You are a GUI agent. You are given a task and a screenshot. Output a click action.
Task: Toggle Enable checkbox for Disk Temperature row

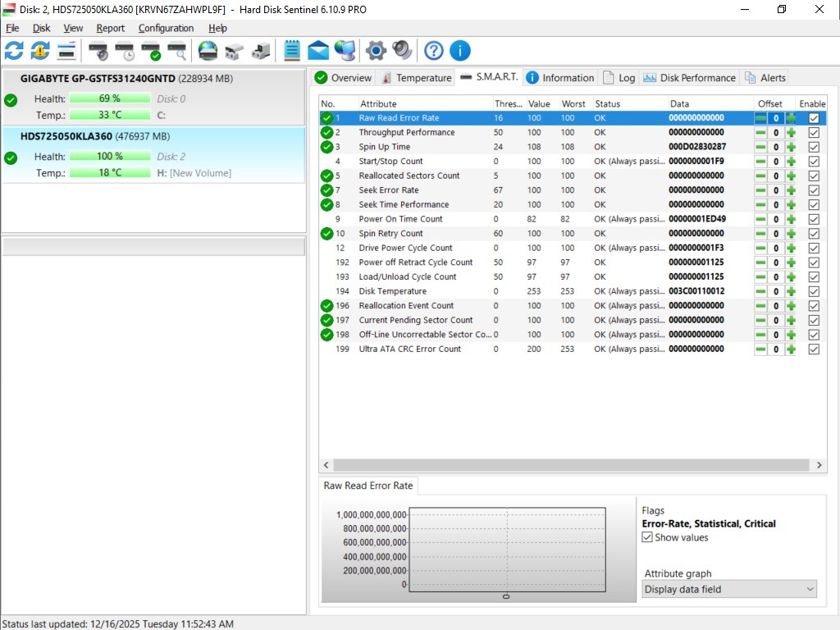point(814,291)
